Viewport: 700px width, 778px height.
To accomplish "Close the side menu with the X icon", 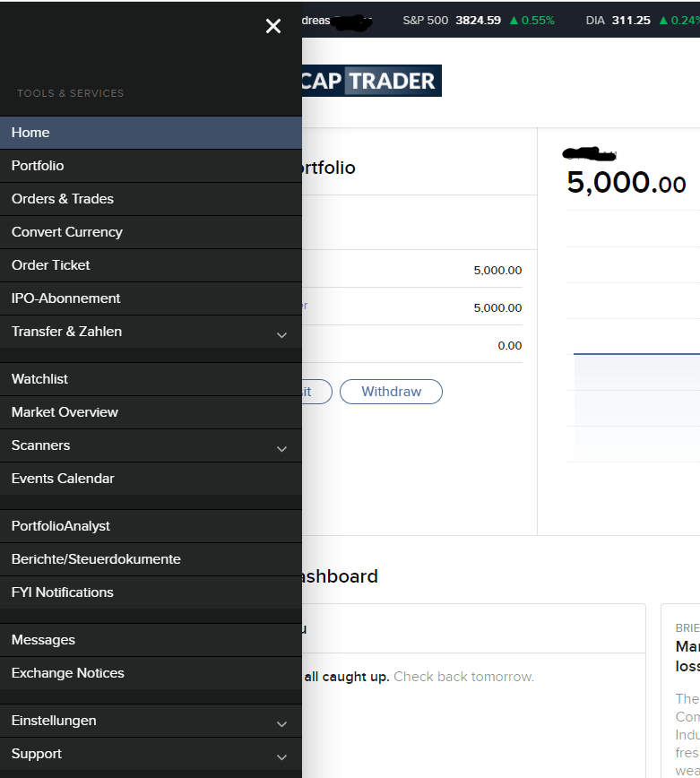I will 273,26.
